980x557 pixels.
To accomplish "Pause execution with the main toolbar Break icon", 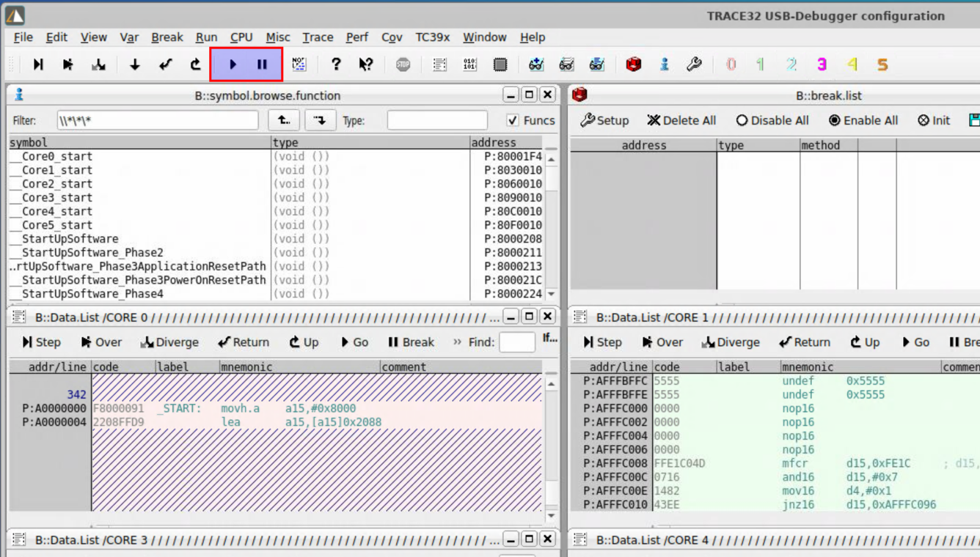I will (262, 64).
